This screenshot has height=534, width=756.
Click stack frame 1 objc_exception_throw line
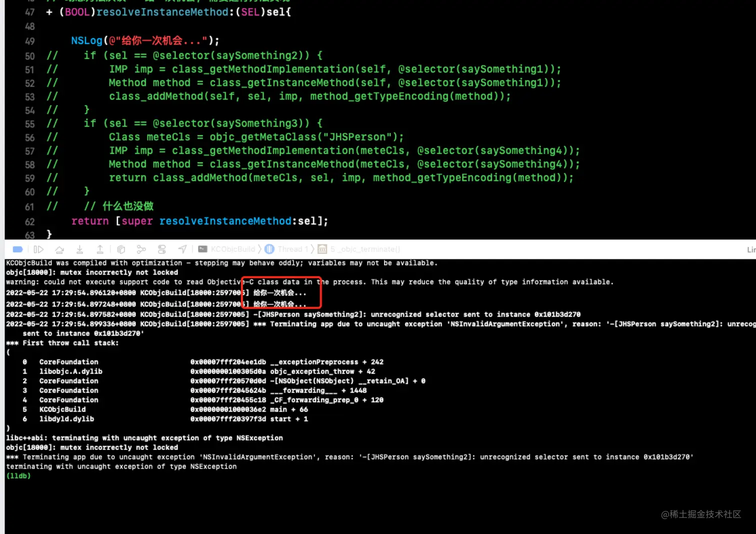[x=198, y=371]
